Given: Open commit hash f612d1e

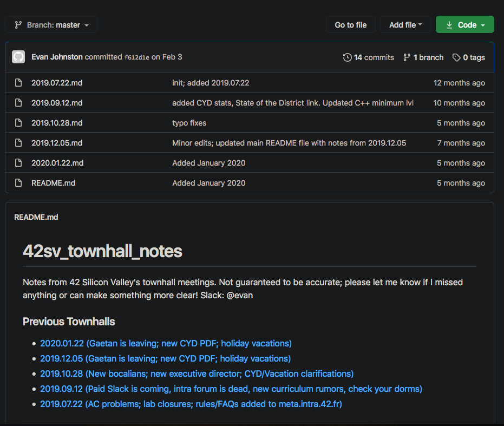Looking at the screenshot, I should tap(136, 57).
